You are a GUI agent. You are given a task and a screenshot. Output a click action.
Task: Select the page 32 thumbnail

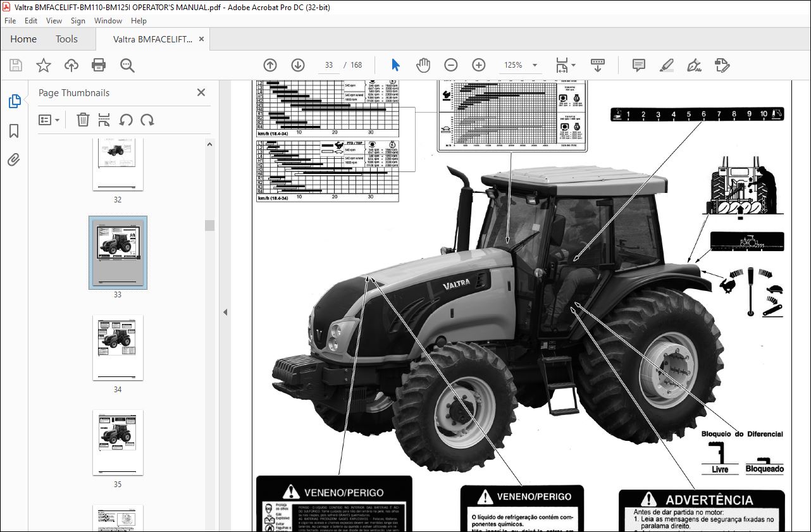(x=118, y=164)
